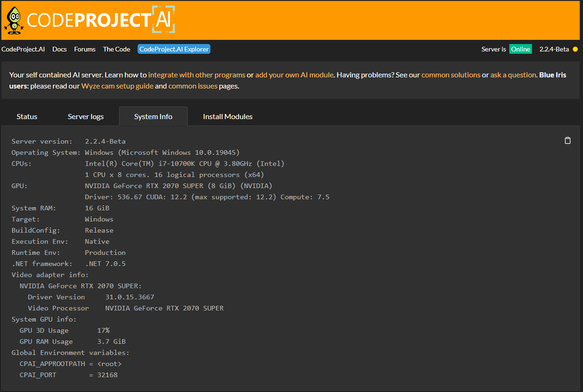This screenshot has height=392, width=583.
Task: Open the 'Wyze cam setup guide' link
Action: tap(117, 86)
